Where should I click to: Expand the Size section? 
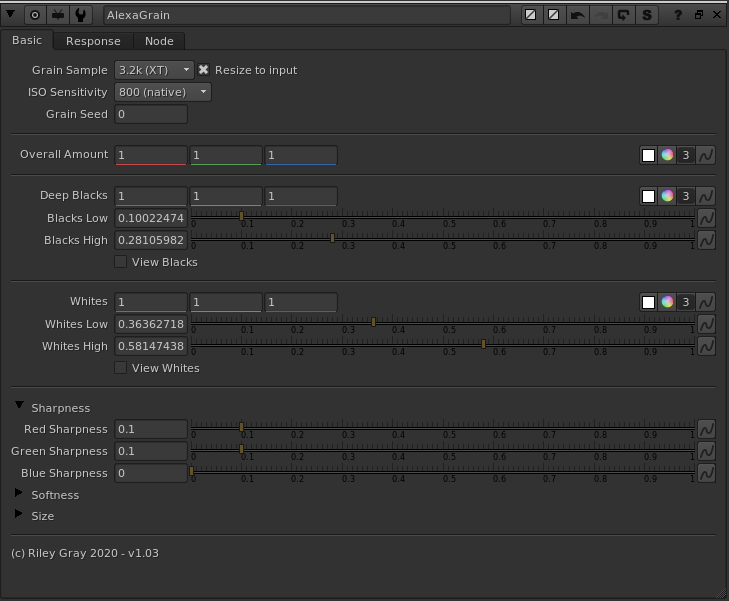19,515
